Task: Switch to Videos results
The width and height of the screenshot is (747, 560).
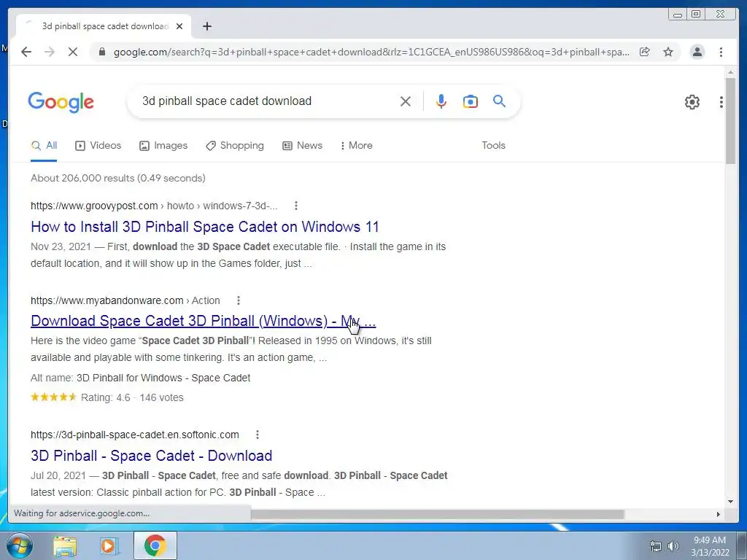Action: (x=98, y=146)
